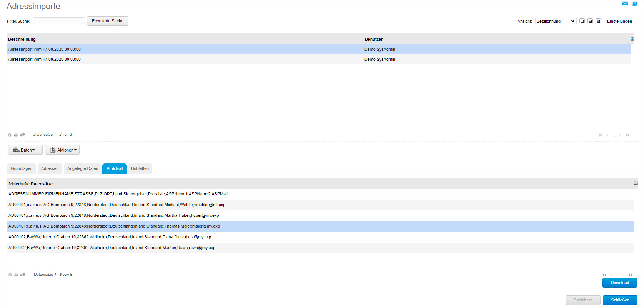This screenshot has height=308, width=644.
Task: Switch to the fully filled layout view
Action: (x=598, y=21)
